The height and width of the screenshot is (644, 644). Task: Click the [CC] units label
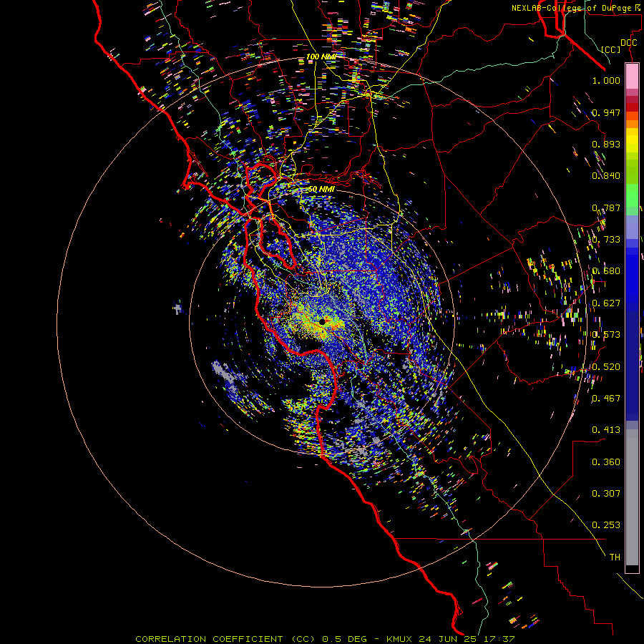point(611,49)
